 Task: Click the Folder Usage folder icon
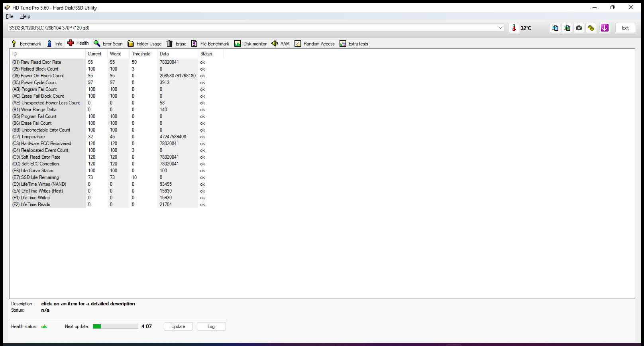(131, 43)
